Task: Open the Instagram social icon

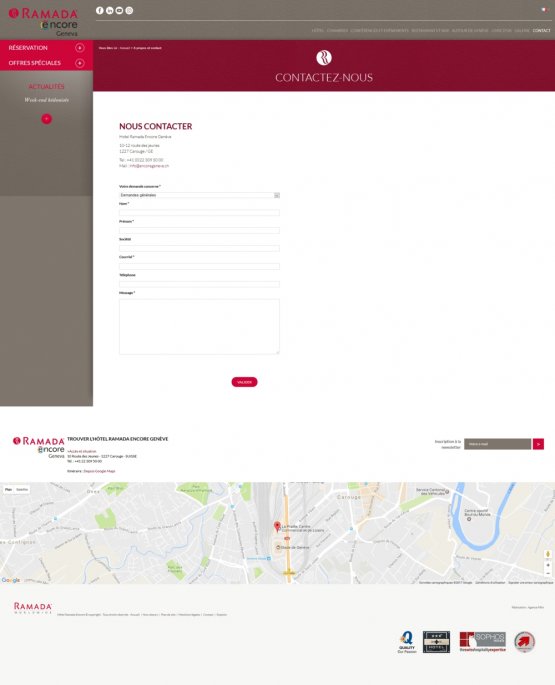Action: [129, 10]
